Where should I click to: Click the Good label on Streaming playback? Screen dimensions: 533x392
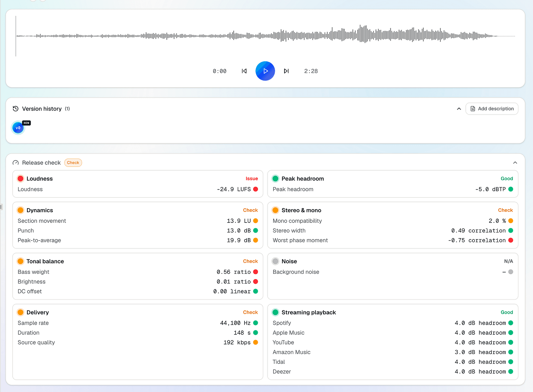[x=507, y=312]
